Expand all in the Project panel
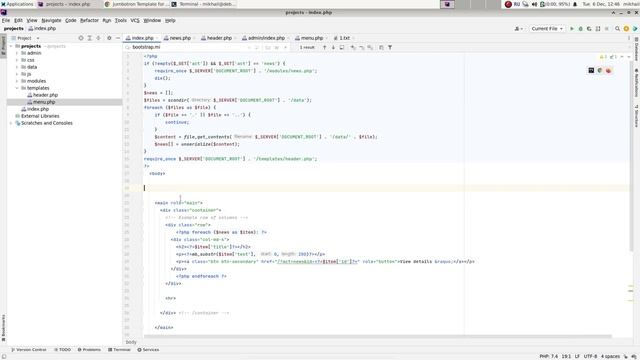640x360 pixels. [x=89, y=38]
